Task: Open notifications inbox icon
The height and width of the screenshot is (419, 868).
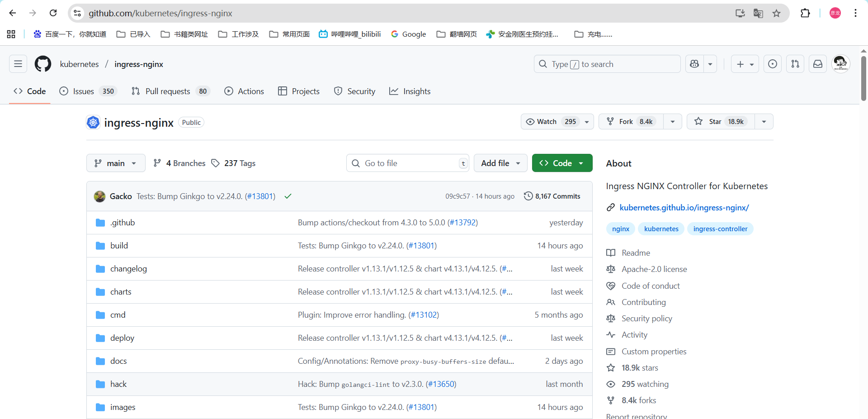Action: (x=818, y=64)
